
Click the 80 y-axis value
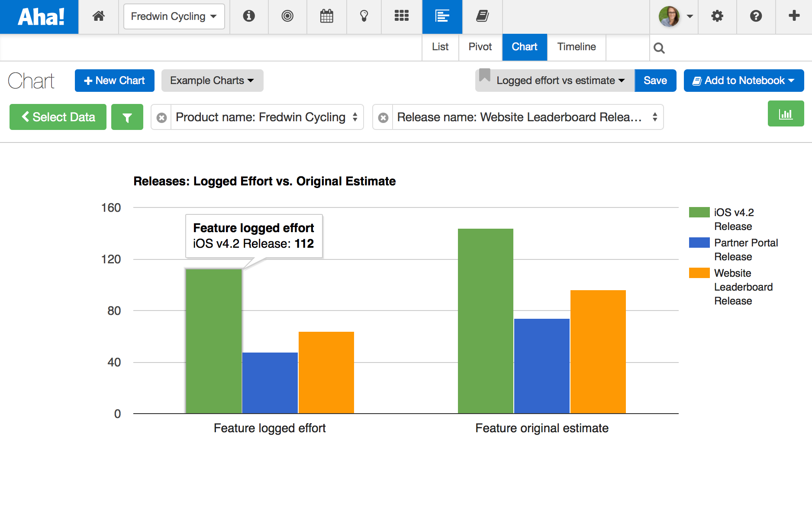114,311
